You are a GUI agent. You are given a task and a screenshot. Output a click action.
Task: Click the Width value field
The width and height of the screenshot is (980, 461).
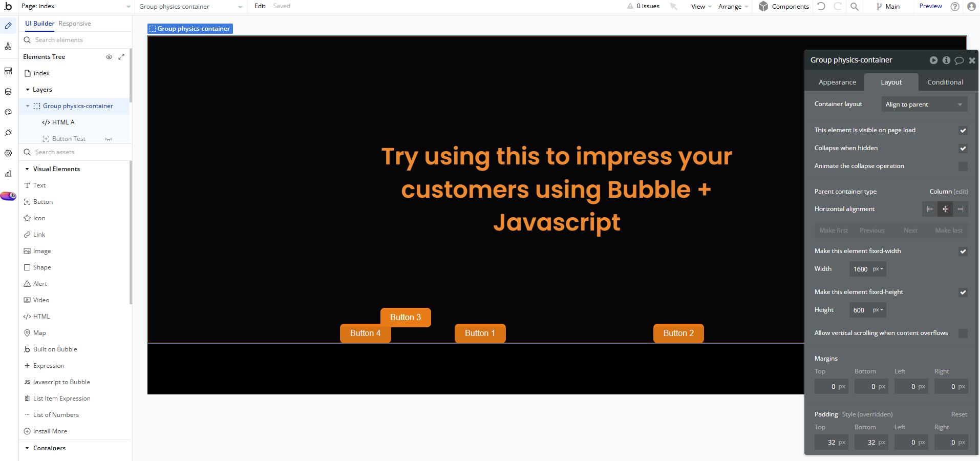click(x=861, y=269)
